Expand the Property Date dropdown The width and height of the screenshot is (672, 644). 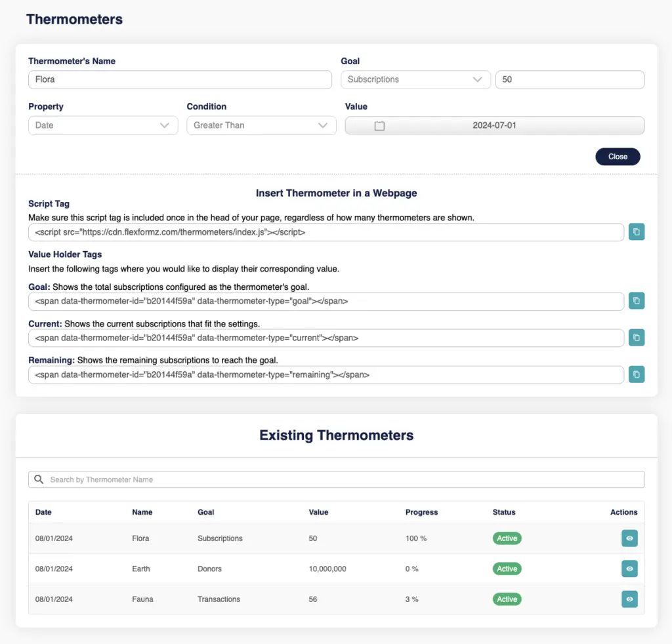[103, 125]
